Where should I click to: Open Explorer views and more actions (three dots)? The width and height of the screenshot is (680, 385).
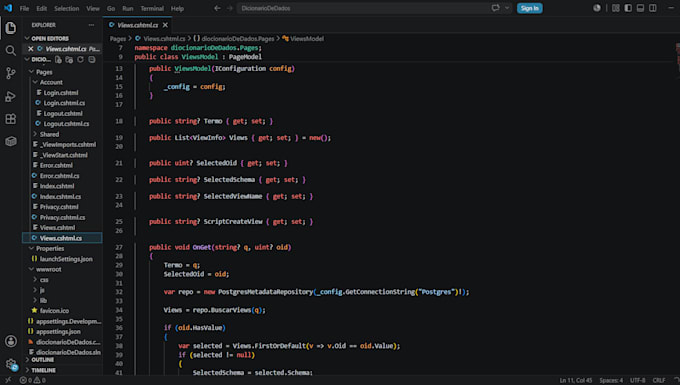[x=91, y=25]
